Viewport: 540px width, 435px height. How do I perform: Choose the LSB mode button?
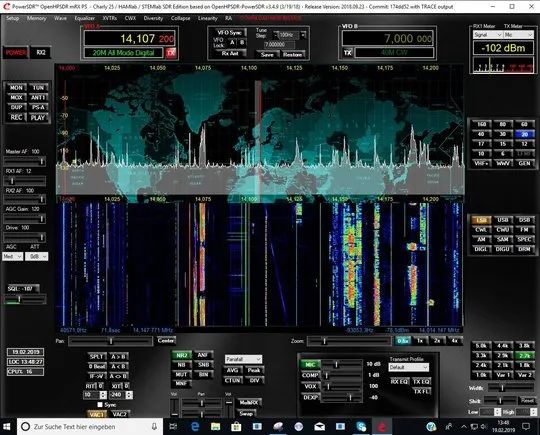[x=481, y=220]
